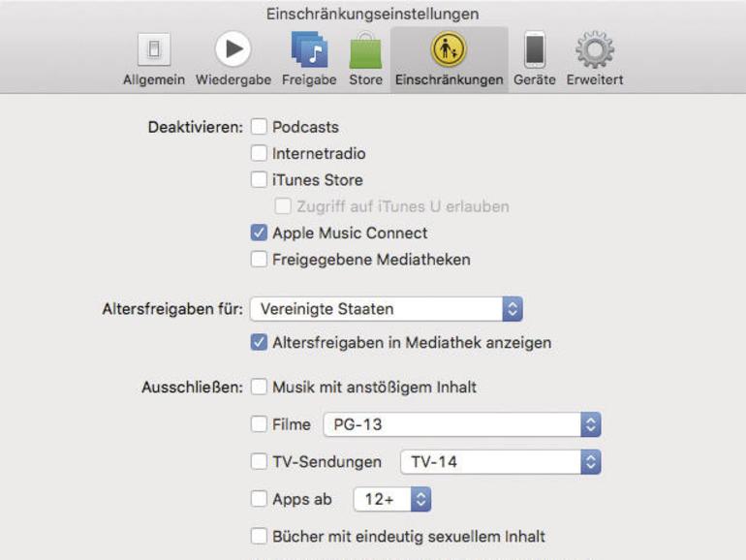Switch to the Geräte tab label
Image resolution: width=746 pixels, height=560 pixels.
[535, 79]
